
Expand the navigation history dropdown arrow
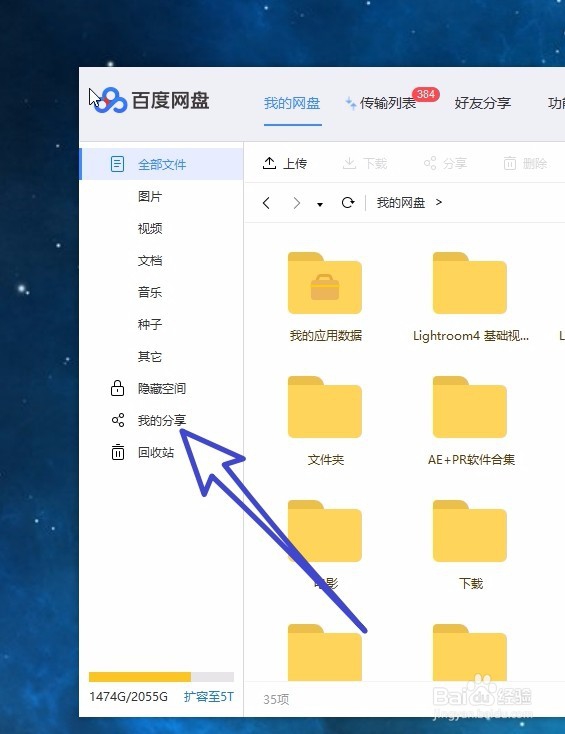click(320, 204)
